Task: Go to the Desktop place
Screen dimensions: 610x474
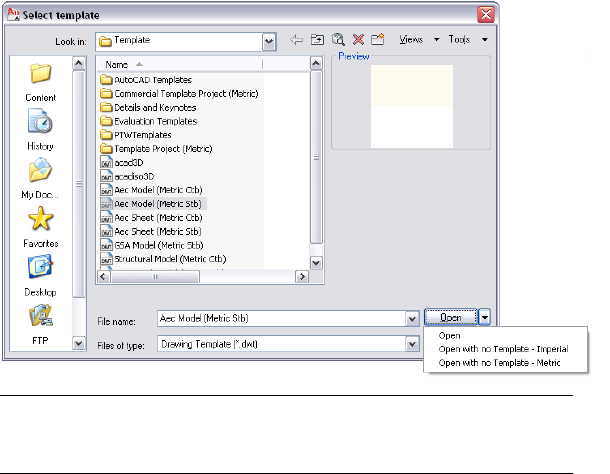Action: click(40, 276)
